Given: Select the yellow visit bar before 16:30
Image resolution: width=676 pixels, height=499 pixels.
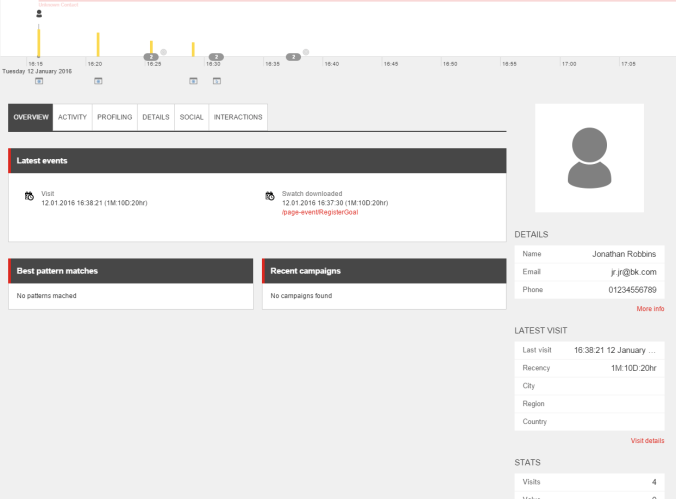Looking at the screenshot, I should [193, 49].
